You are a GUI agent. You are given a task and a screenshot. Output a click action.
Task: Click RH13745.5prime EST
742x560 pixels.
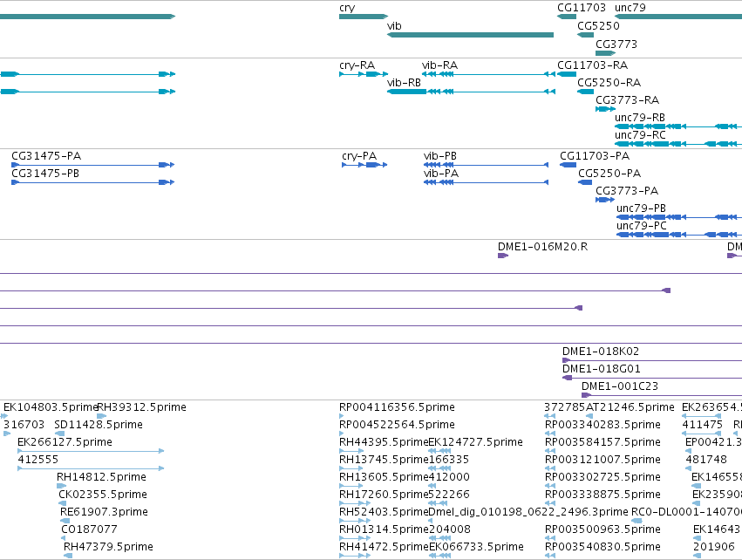351,468
